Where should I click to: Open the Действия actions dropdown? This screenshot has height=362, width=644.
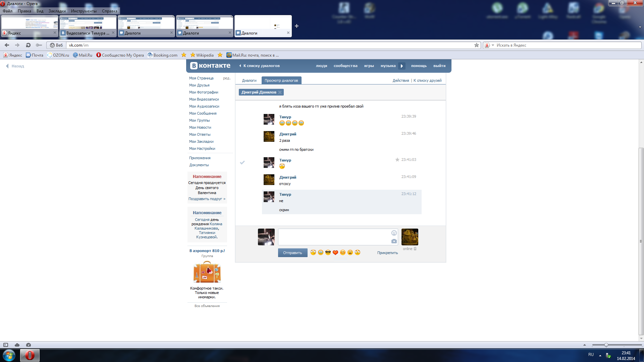pyautogui.click(x=400, y=81)
